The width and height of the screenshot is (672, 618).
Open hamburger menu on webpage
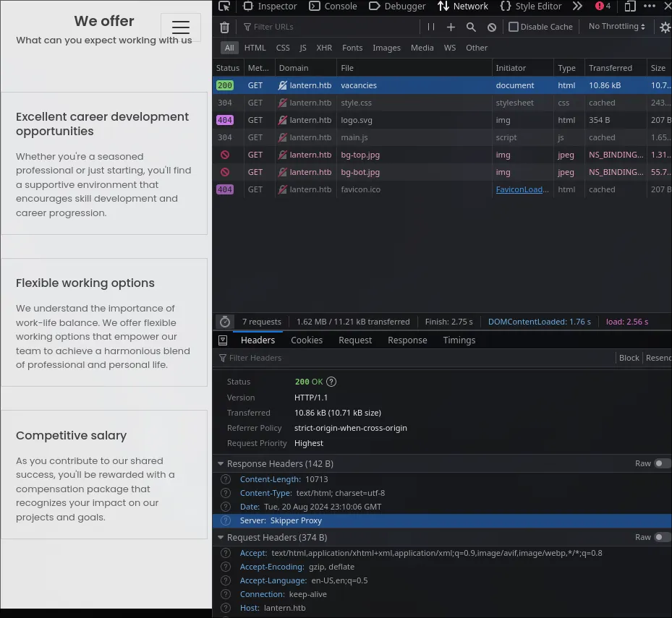coord(180,27)
